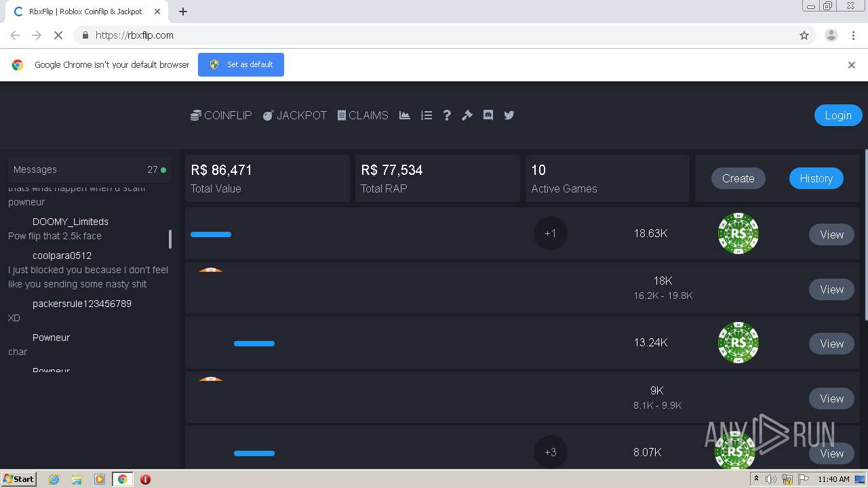View the 9K game row

(832, 399)
